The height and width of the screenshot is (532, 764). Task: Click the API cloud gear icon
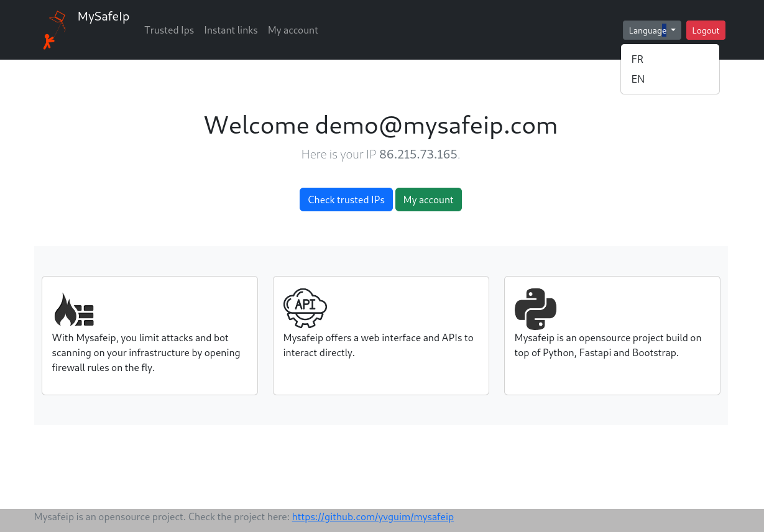[305, 308]
